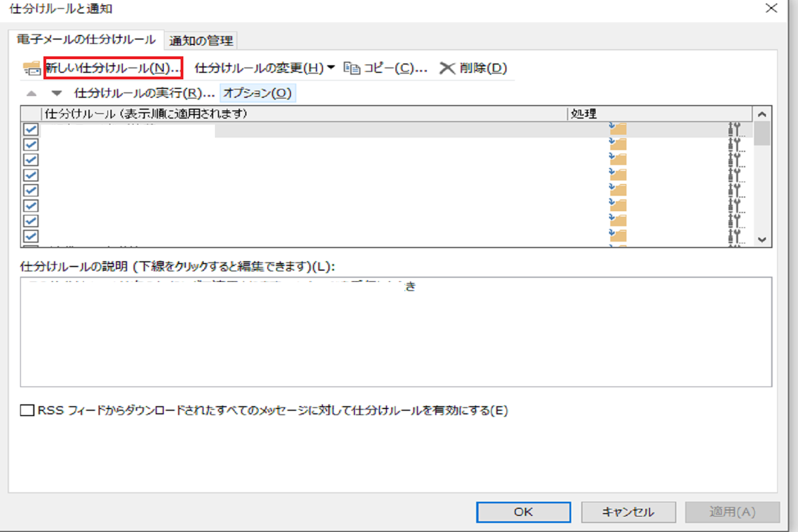Viewport: 798px width, 532px height.
Task: Select 電子メールの仕分けルール tab
Action: 86,39
